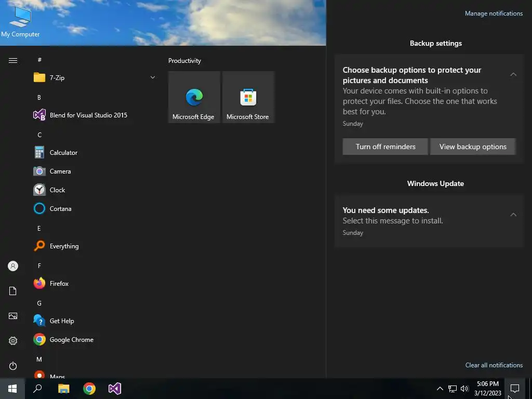Click the Windows Update notification header

pyautogui.click(x=436, y=183)
